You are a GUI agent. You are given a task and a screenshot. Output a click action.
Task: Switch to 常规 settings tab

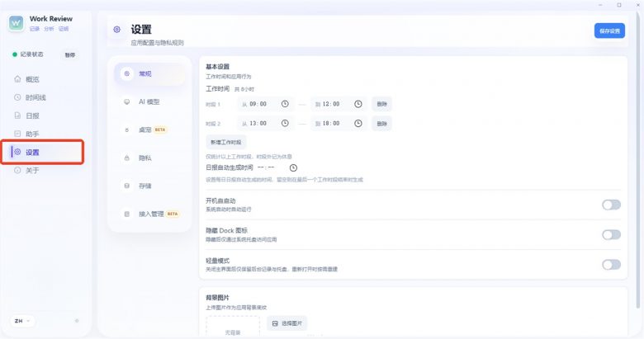(149, 74)
